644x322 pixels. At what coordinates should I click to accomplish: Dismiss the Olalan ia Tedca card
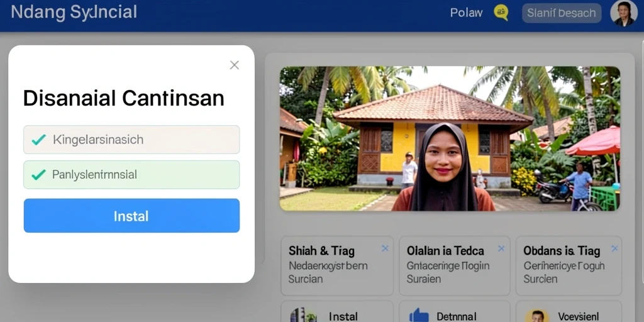[x=501, y=248]
